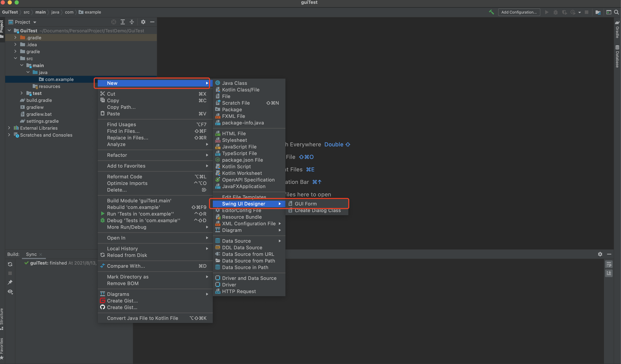Click the Search Everywhere magnifier icon
Screen dimensions: 621x364
(x=616, y=12)
